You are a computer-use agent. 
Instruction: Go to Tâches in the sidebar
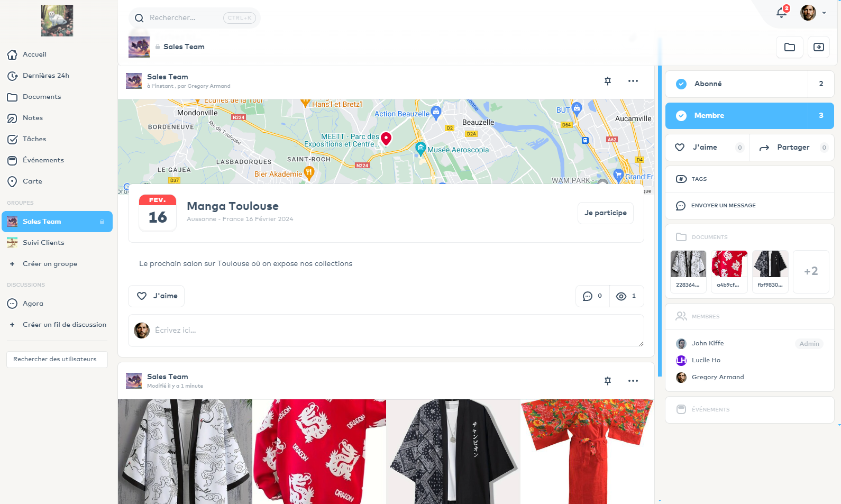[34, 139]
